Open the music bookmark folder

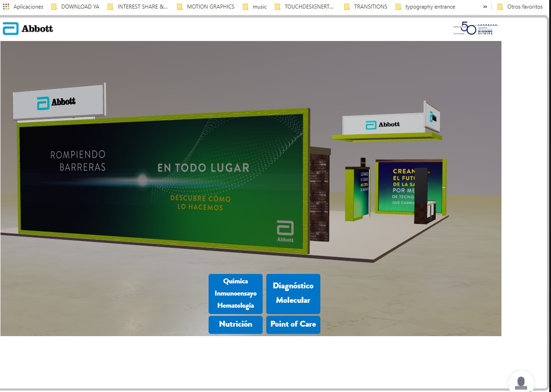pyautogui.click(x=255, y=7)
